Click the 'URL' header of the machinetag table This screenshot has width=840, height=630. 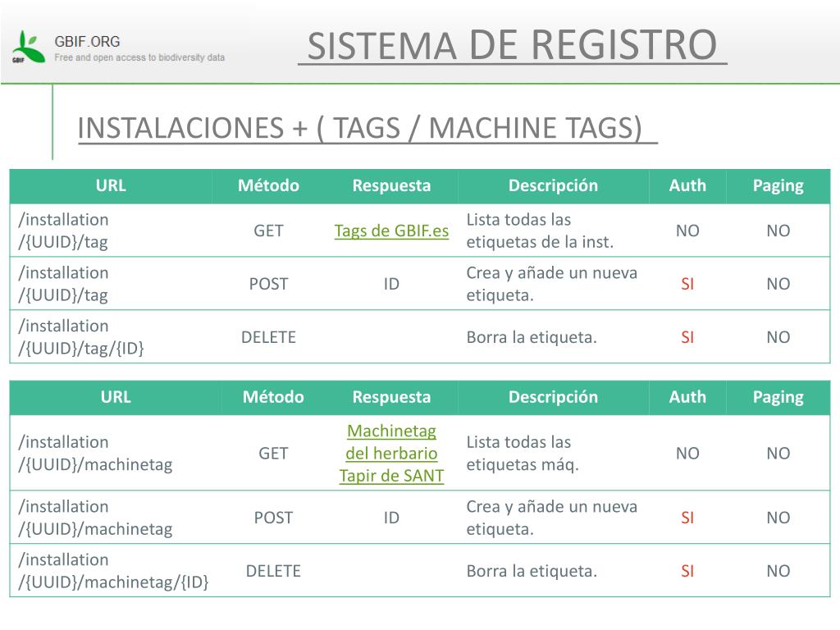pyautogui.click(x=116, y=396)
